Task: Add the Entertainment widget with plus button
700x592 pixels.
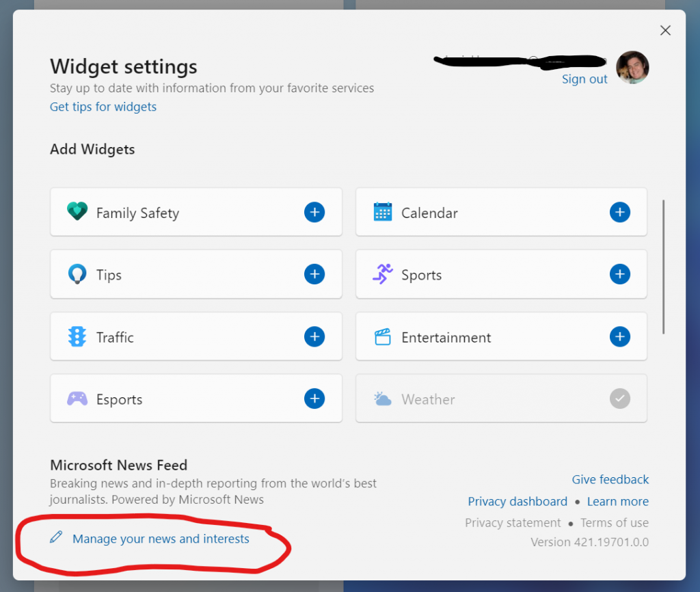Action: [x=619, y=336]
